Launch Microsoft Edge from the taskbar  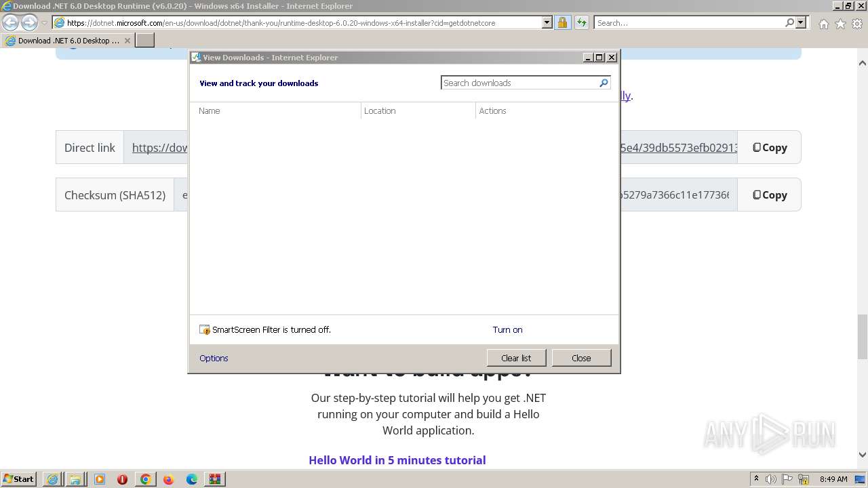coord(192,479)
